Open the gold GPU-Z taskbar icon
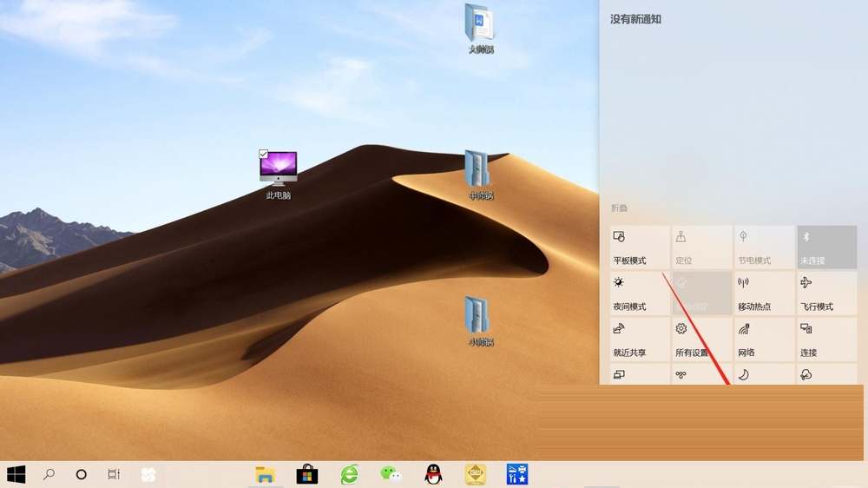Viewport: 868px width, 488px height. click(475, 474)
